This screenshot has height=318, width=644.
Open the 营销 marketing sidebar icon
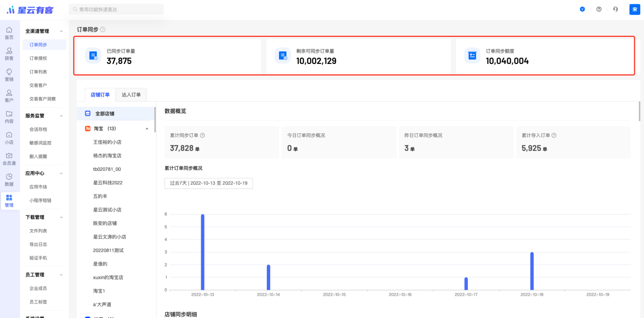coord(9,75)
